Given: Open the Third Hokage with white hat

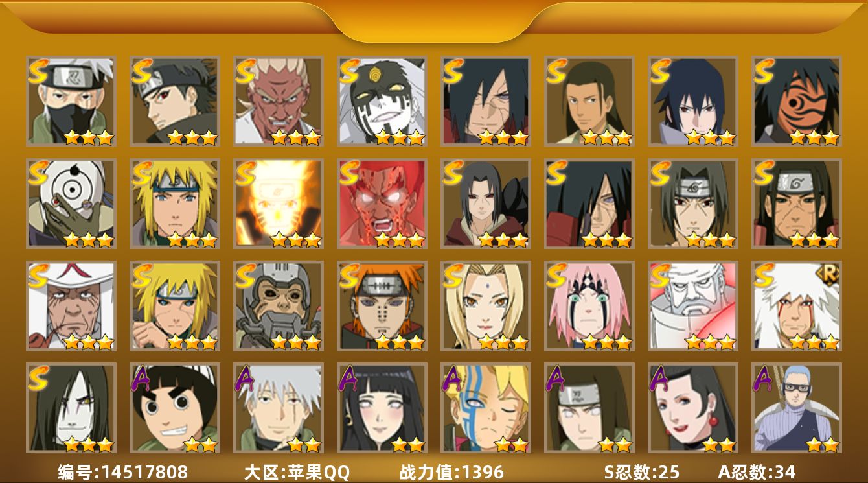Looking at the screenshot, I should coord(71,305).
